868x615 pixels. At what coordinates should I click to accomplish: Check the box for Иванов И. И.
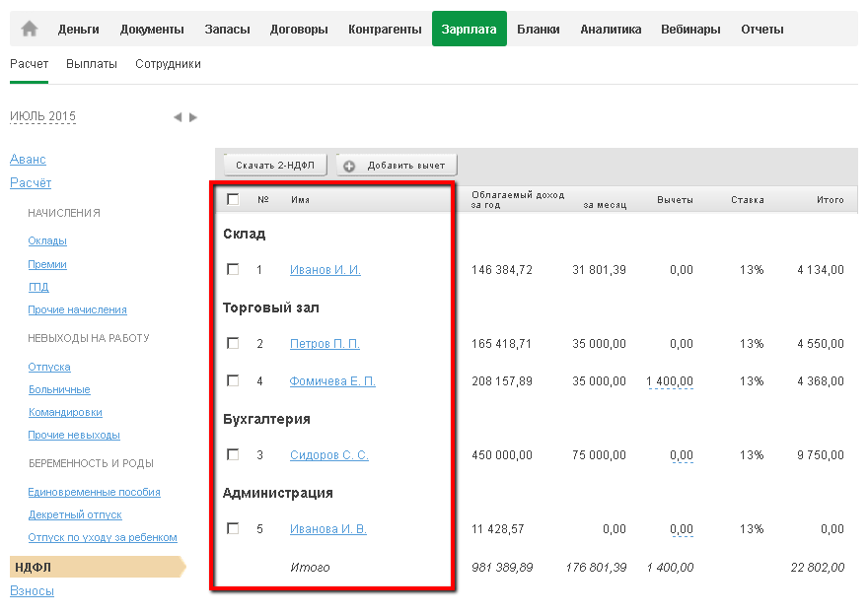point(233,269)
